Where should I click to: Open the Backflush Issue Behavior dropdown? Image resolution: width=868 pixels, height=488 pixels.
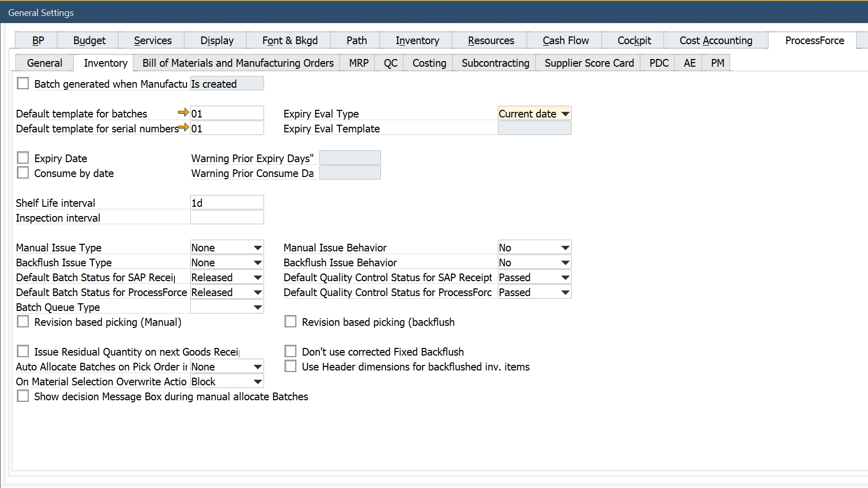[x=564, y=262]
